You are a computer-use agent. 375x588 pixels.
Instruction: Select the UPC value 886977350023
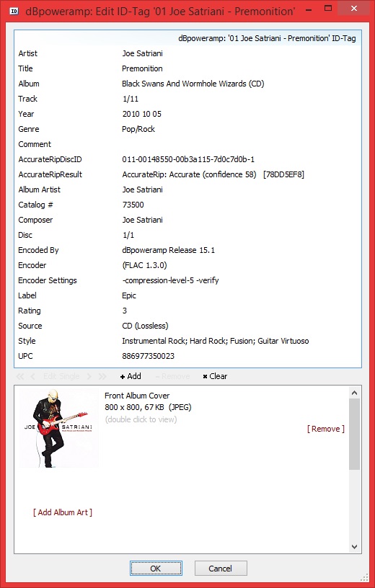click(149, 356)
